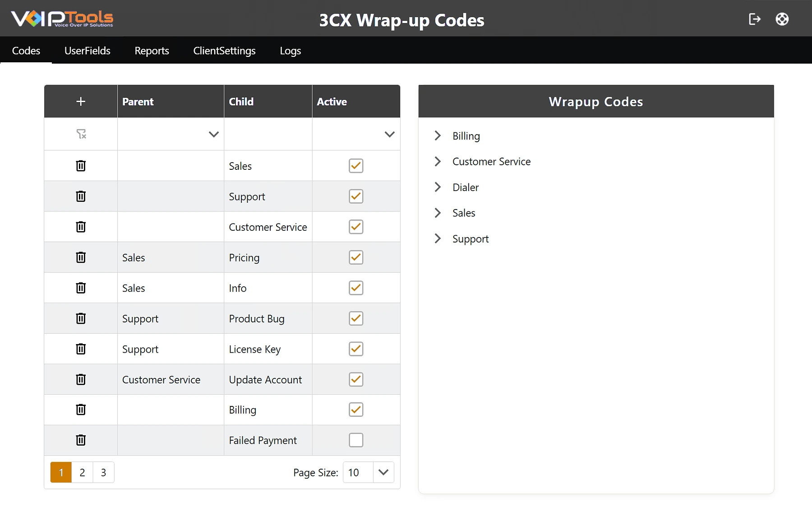Expand the Sales tree node
The width and height of the screenshot is (812, 508).
click(x=438, y=213)
